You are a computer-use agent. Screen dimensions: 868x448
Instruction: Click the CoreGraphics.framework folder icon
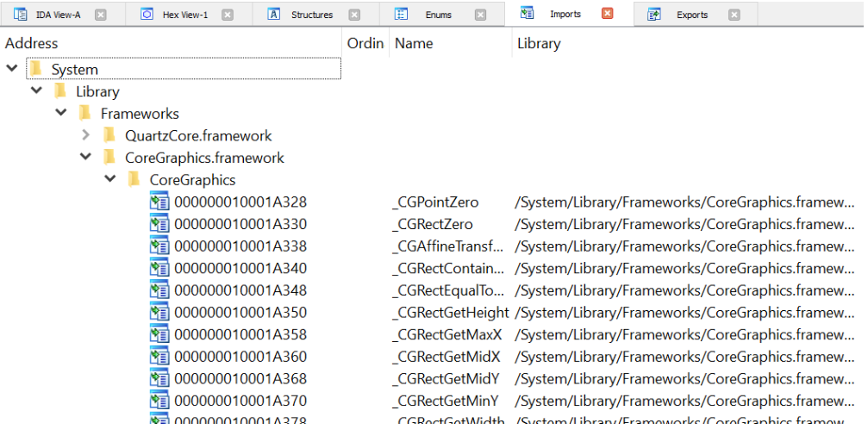point(109,157)
